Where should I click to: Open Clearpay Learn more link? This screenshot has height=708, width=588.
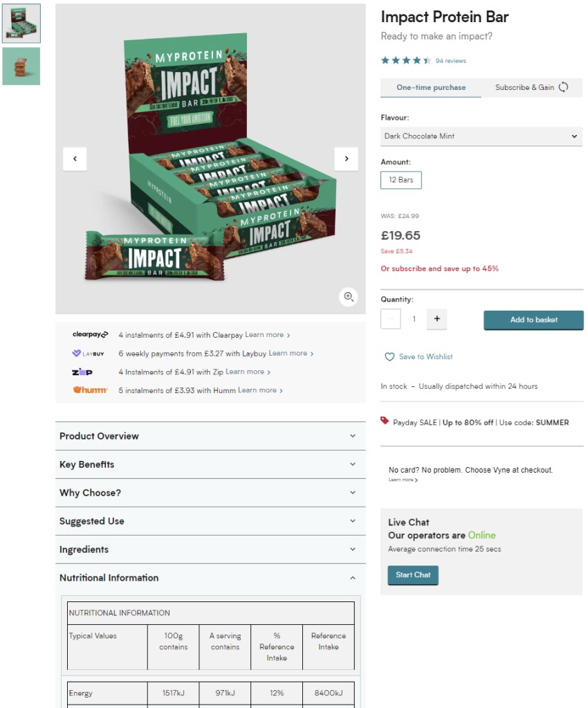(267, 335)
